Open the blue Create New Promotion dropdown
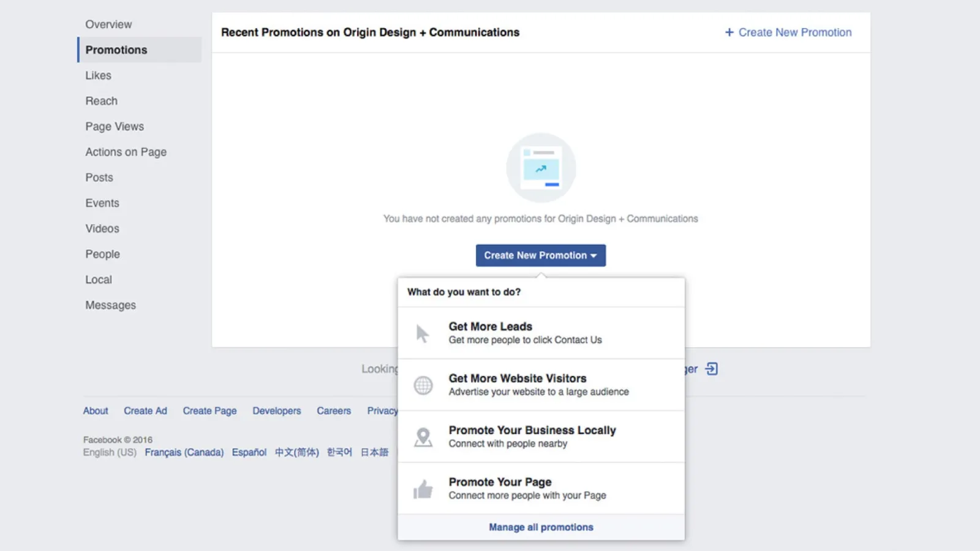The height and width of the screenshot is (551, 980). tap(540, 255)
